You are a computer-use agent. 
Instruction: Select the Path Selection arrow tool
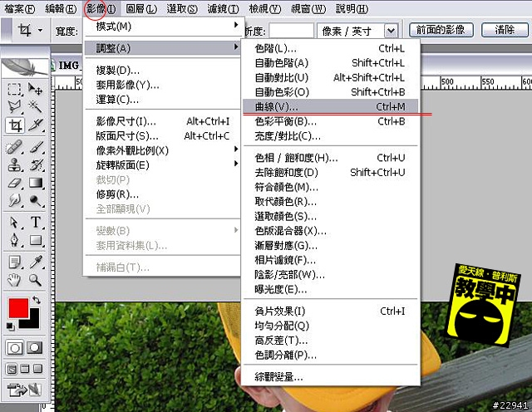[x=14, y=223]
